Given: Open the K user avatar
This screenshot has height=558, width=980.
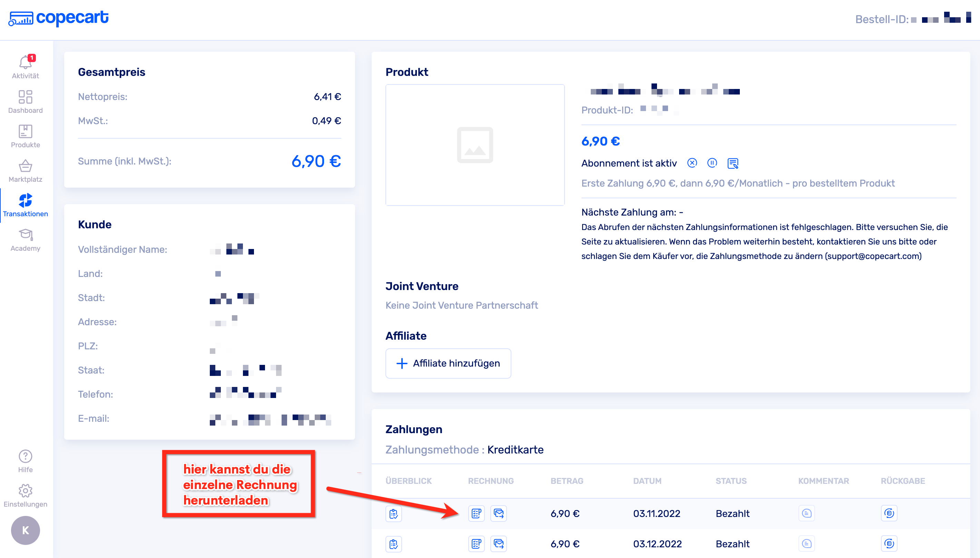Looking at the screenshot, I should coord(25,530).
